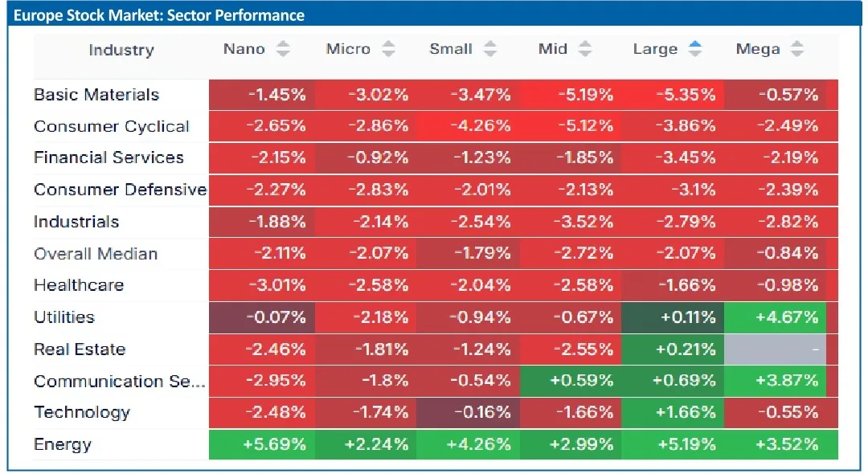Click the active Large sort icon
The height and width of the screenshot is (474, 868).
point(695,50)
